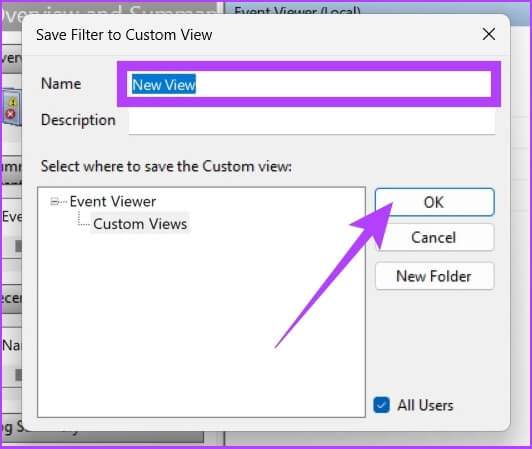The image size is (532, 449).
Task: Create a New Folder
Action: 434,276
